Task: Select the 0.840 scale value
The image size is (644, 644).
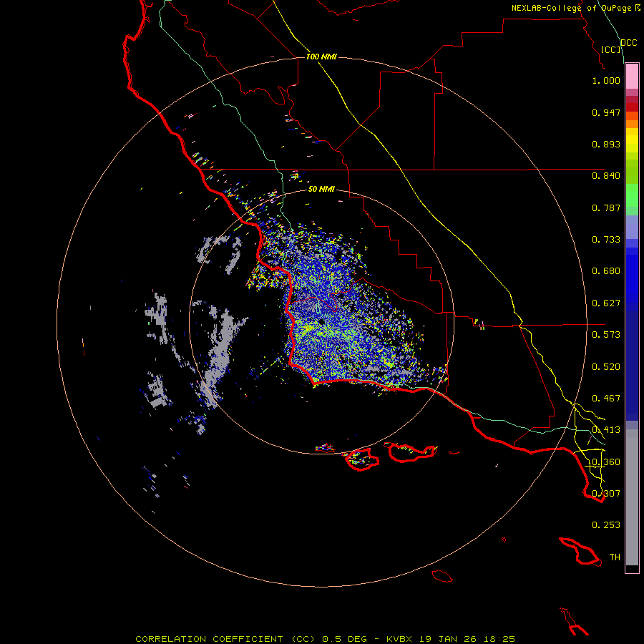Action: [606, 176]
